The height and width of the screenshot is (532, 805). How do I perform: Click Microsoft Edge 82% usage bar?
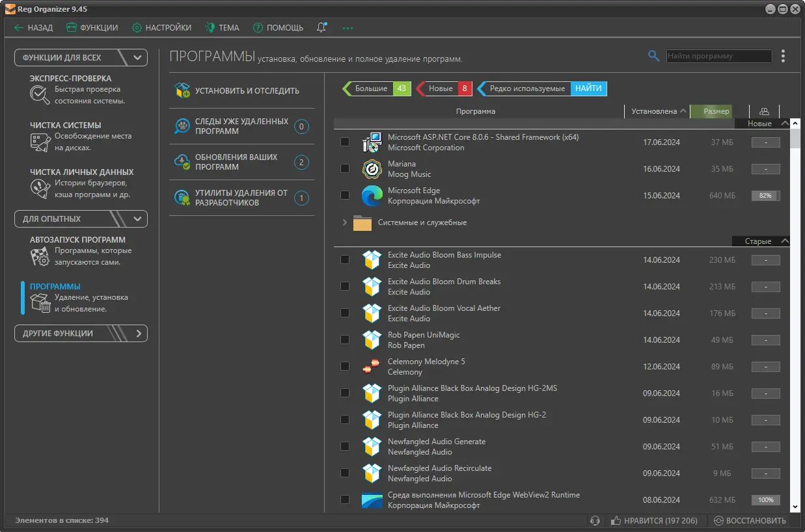point(765,195)
